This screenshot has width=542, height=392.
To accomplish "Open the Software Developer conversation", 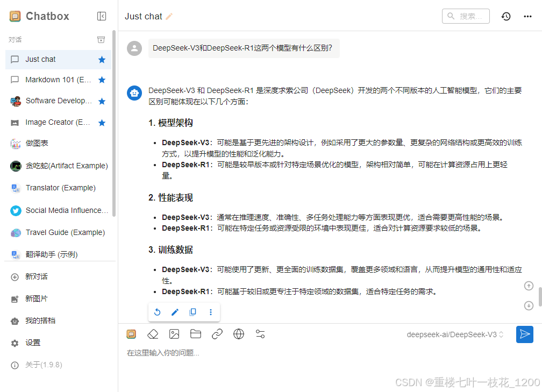I will pos(58,101).
